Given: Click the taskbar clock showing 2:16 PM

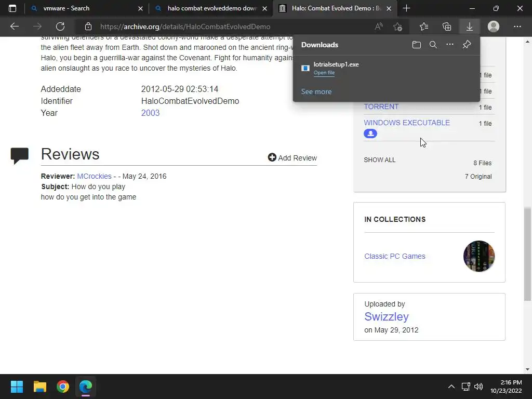Looking at the screenshot, I should click(x=506, y=387).
